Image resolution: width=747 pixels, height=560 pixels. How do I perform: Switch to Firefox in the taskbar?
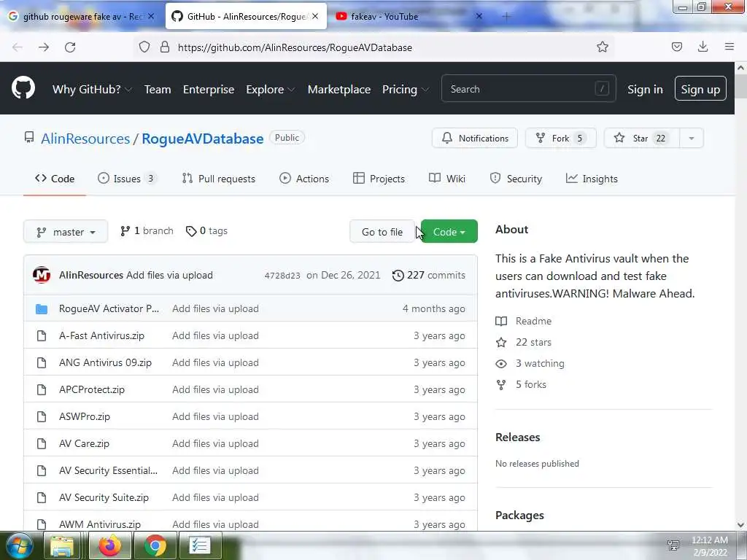(x=109, y=545)
